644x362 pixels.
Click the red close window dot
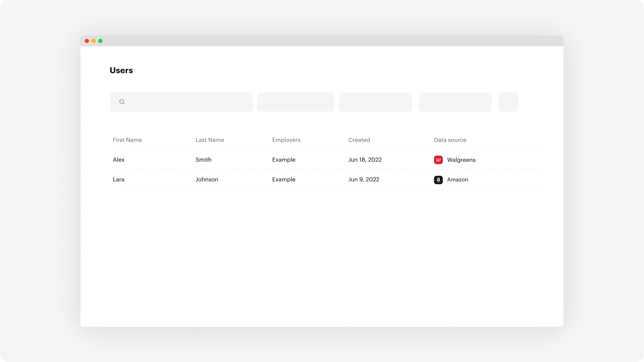pyautogui.click(x=87, y=41)
